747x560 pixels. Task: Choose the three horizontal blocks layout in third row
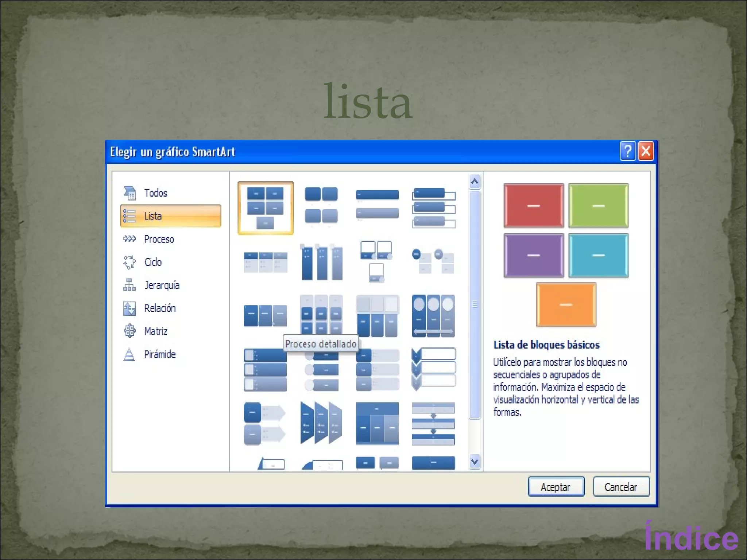point(266,315)
